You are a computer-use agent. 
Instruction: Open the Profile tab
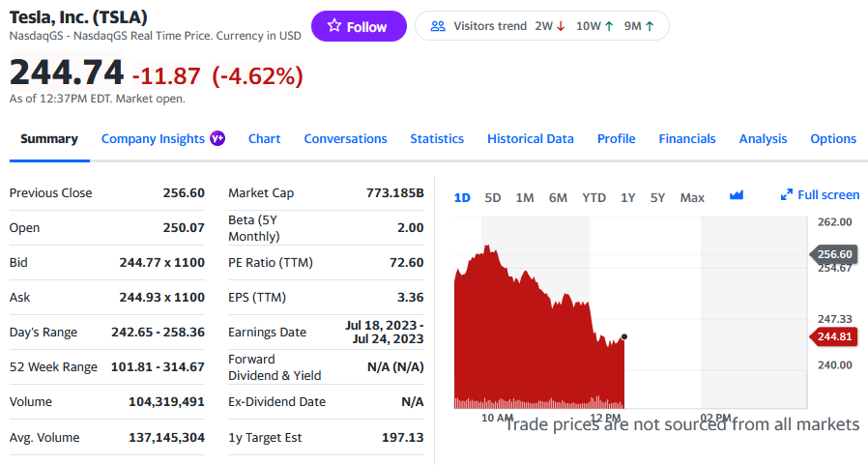point(616,139)
